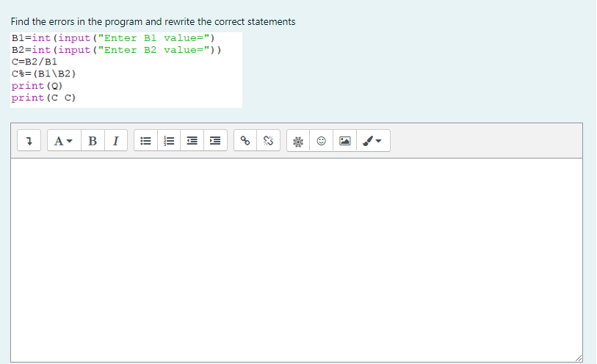Click the code line "print(C C)"
Viewport: 597px width, 364px height.
(x=43, y=98)
